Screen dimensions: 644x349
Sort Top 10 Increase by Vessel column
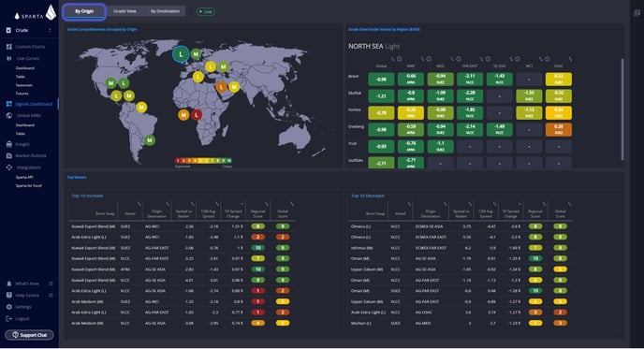(139, 204)
